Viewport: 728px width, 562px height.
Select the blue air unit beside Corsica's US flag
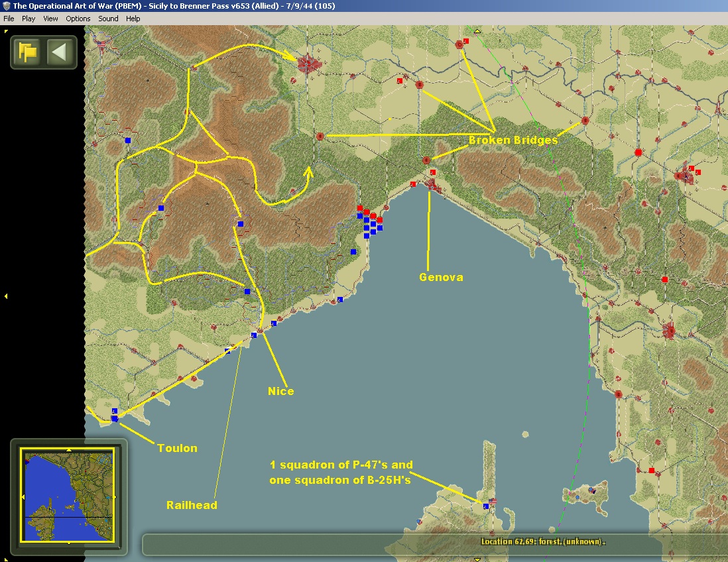click(485, 506)
